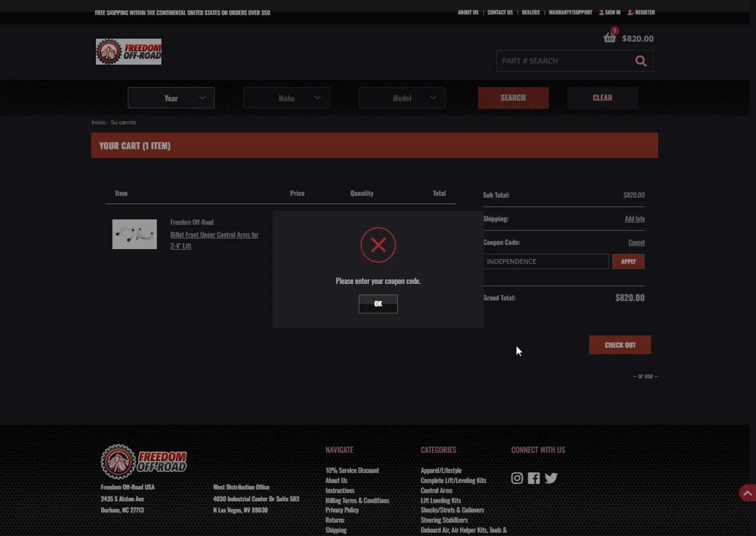Click the control arms product thumbnail
Screen dimensions: 756x536
(135, 234)
